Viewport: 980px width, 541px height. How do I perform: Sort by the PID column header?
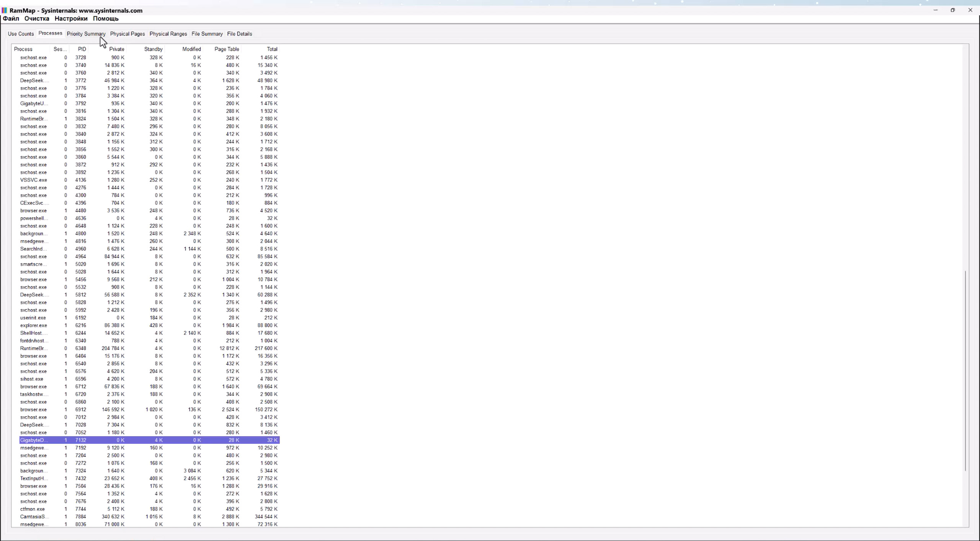coord(79,49)
